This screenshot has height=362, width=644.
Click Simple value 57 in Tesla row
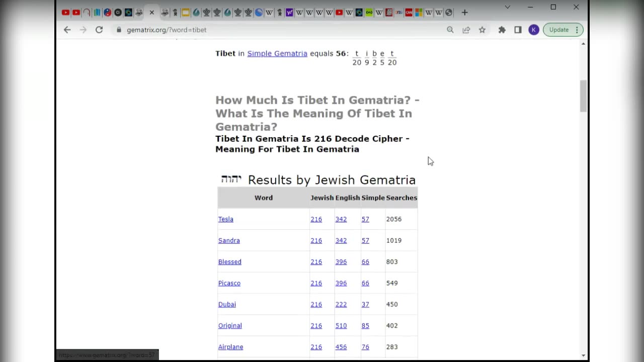click(x=365, y=219)
